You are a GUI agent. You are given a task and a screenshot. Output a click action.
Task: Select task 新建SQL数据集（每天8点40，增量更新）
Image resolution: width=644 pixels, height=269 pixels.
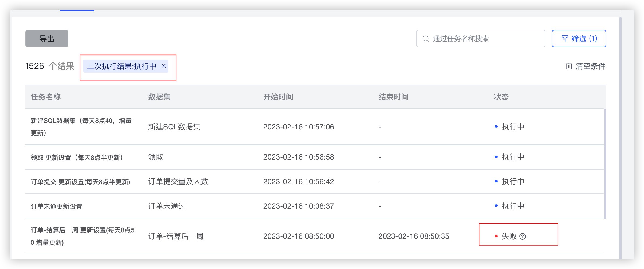81,127
